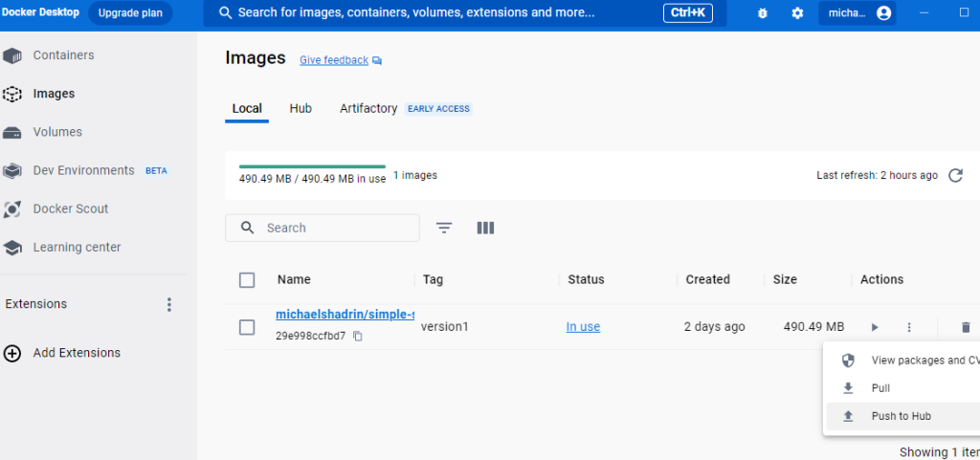Image resolution: width=980 pixels, height=460 pixels.
Task: Click the Volumes drive icon
Action: coord(11,132)
